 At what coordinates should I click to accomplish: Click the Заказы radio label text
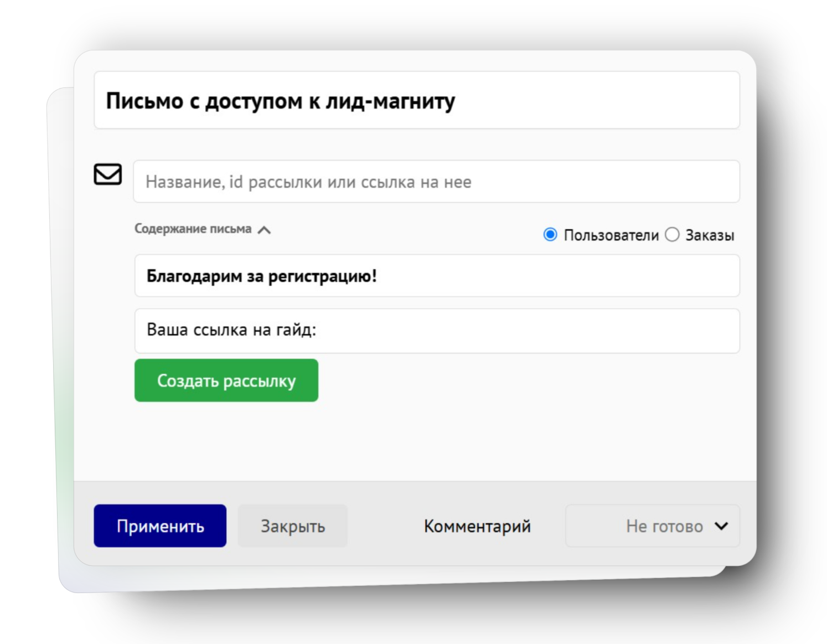coord(710,235)
